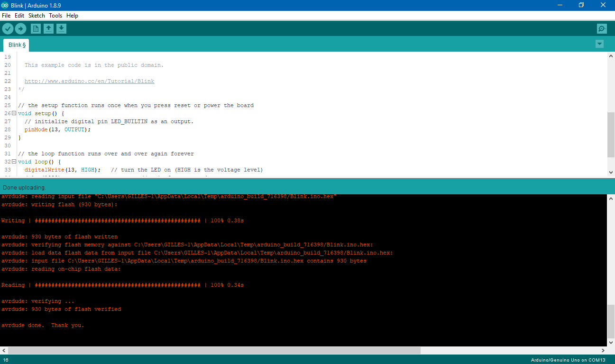
Task: Click the 'Done uploading.' status message
Action: 24,188
